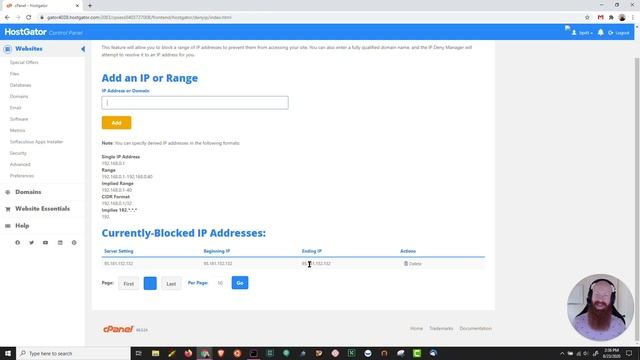The width and height of the screenshot is (640, 360).
Task: Focus the IP Address or Domain field
Action: pos(195,103)
